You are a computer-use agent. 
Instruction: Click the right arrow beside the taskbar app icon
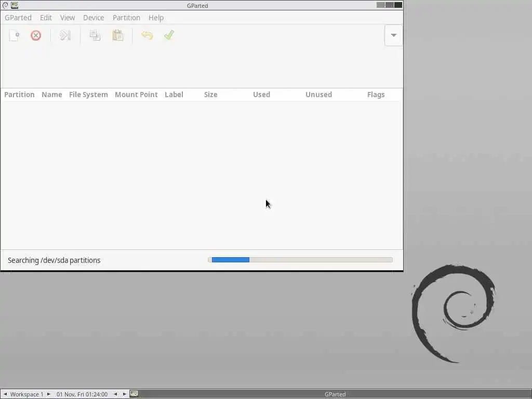tap(125, 394)
